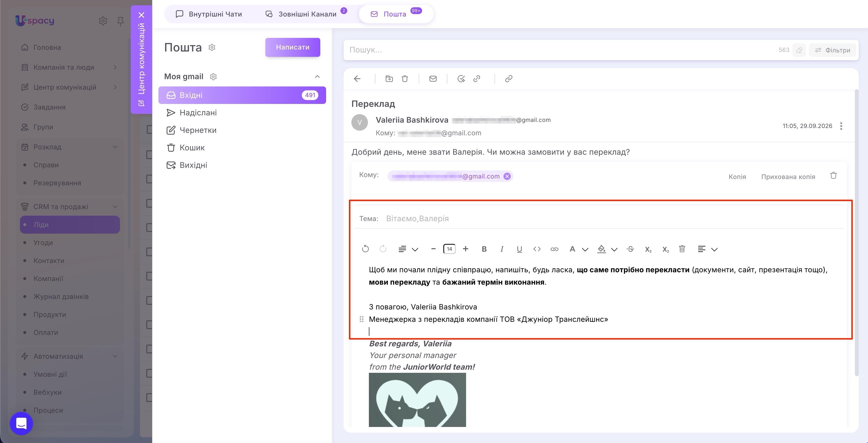The width and height of the screenshot is (868, 443).
Task: Toggle bold formatting in the reply editor
Action: pos(484,249)
